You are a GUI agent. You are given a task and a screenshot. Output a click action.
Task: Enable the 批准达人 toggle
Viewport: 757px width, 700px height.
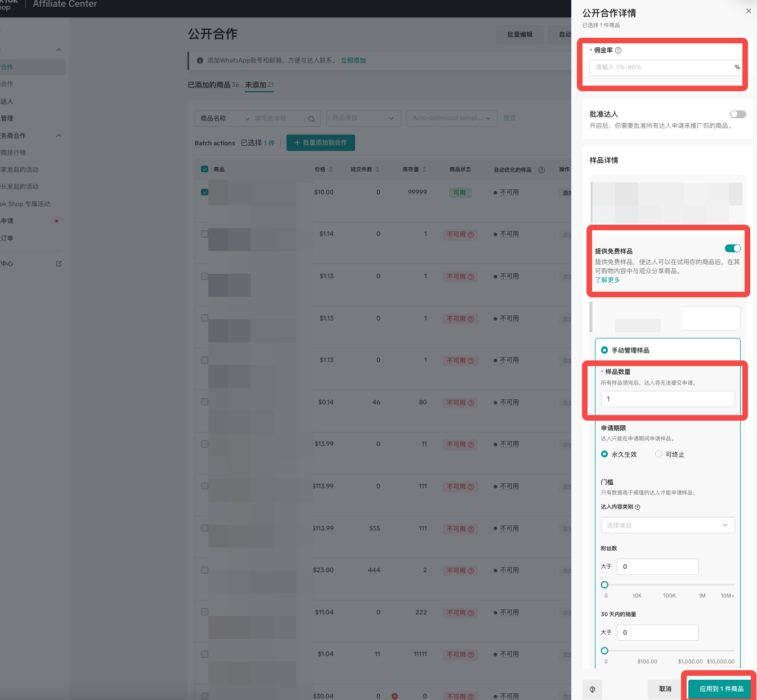point(737,114)
